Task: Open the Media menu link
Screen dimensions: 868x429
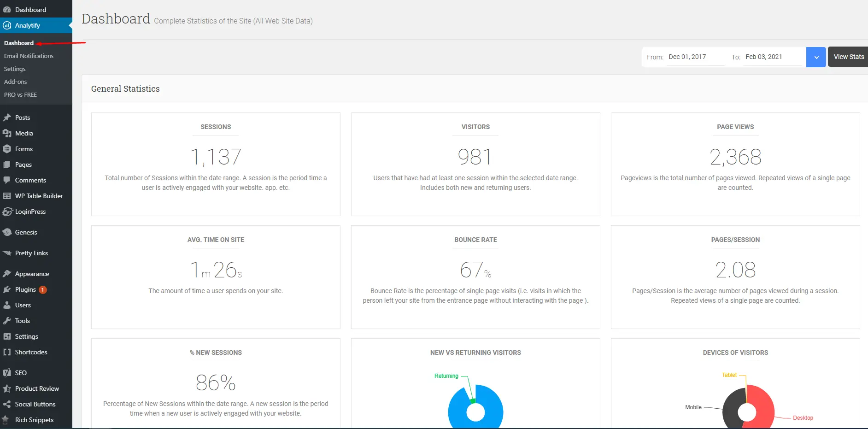Action: [x=24, y=133]
